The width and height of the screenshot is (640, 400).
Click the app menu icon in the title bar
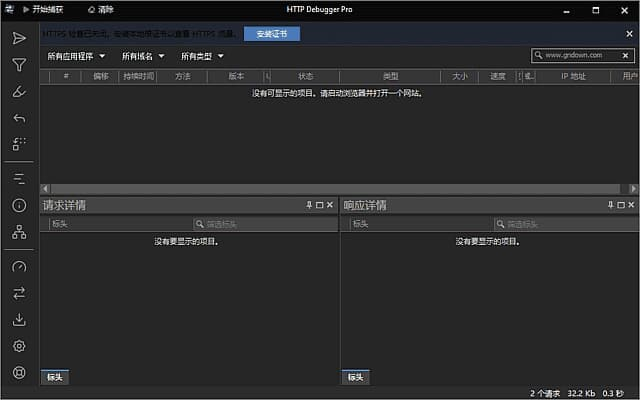[9, 9]
